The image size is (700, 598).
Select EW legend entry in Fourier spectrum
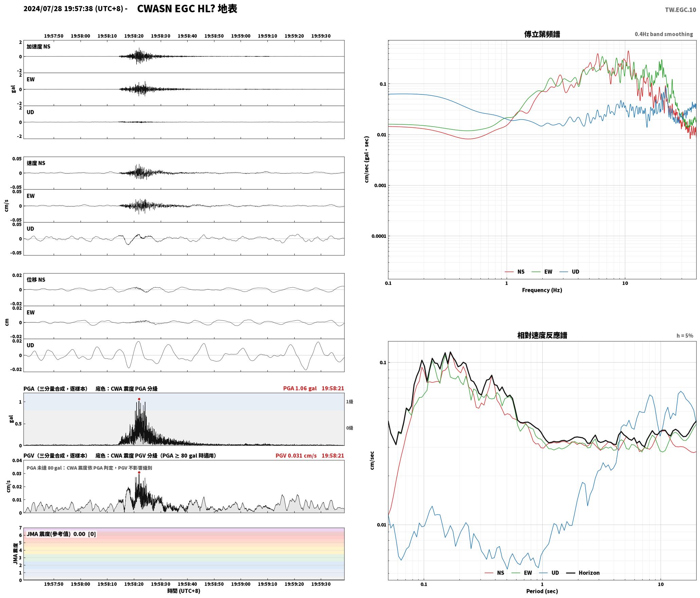tap(542, 271)
